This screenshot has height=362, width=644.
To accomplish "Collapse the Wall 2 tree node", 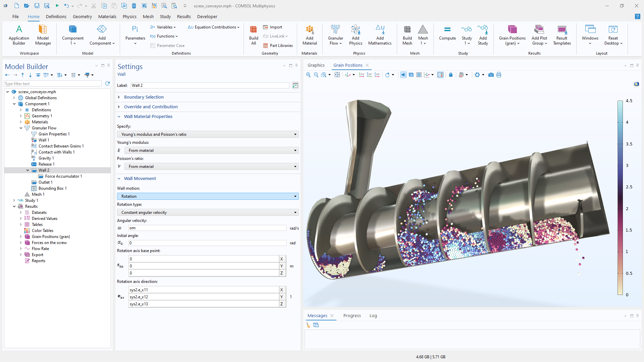I will (28, 170).
